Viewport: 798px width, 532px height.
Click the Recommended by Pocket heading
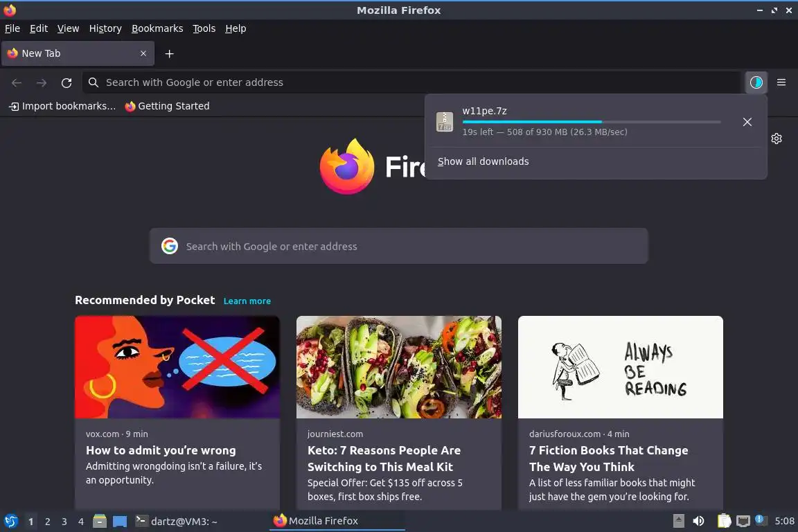[145, 301]
